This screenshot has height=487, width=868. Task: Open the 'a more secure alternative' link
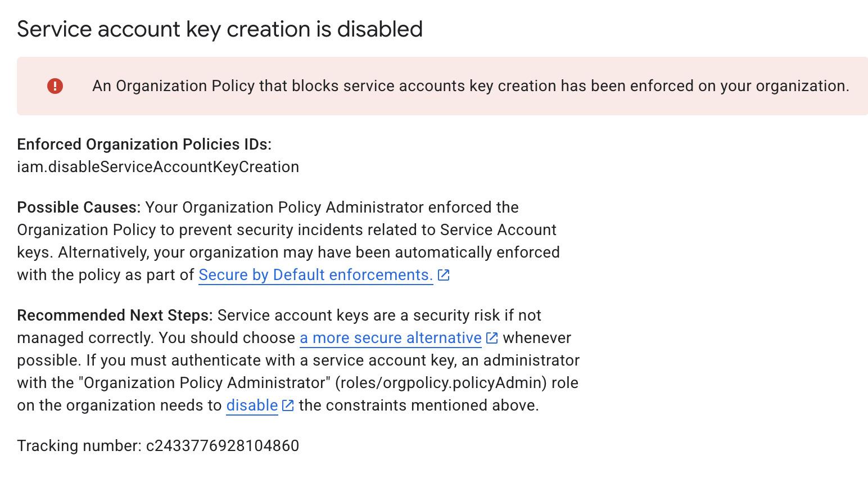coord(391,338)
